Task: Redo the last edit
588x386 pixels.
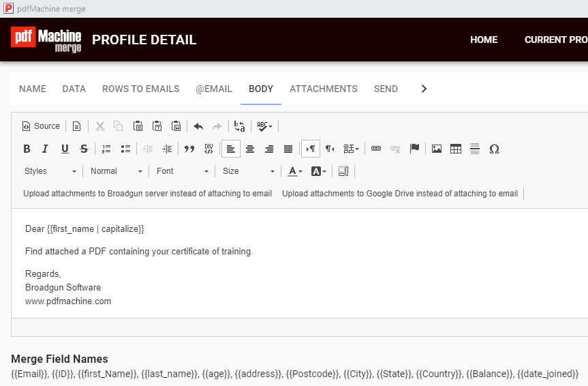Action: [217, 126]
